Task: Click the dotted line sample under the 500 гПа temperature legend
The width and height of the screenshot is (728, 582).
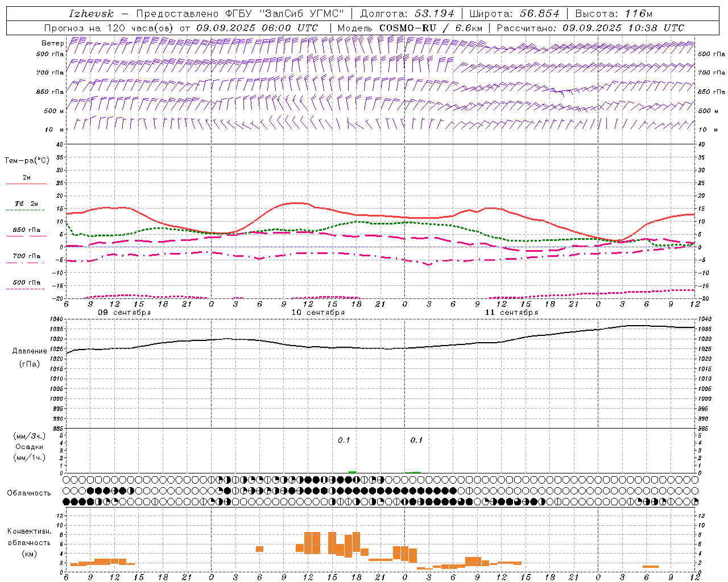Action: [25, 289]
